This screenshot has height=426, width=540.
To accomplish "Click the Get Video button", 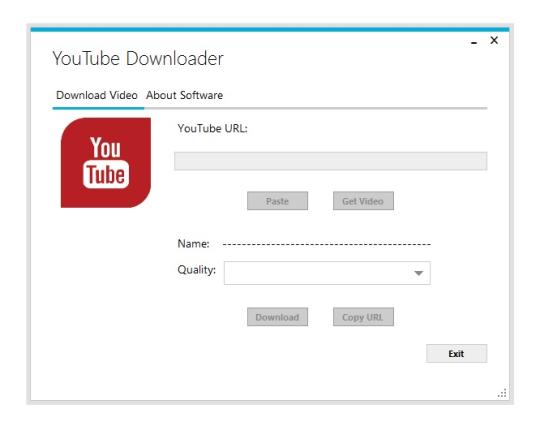I will [363, 201].
